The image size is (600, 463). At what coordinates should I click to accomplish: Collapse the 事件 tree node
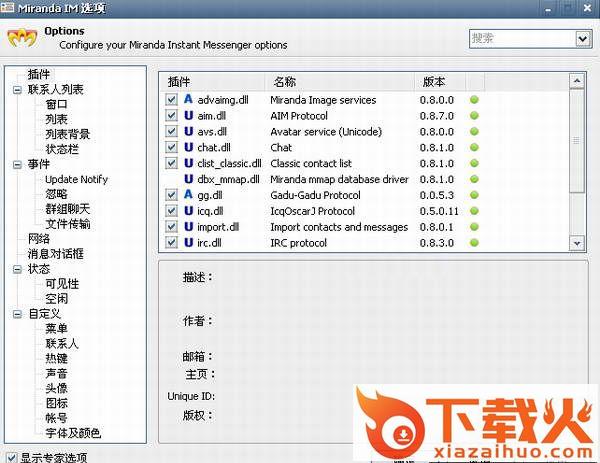(17, 165)
